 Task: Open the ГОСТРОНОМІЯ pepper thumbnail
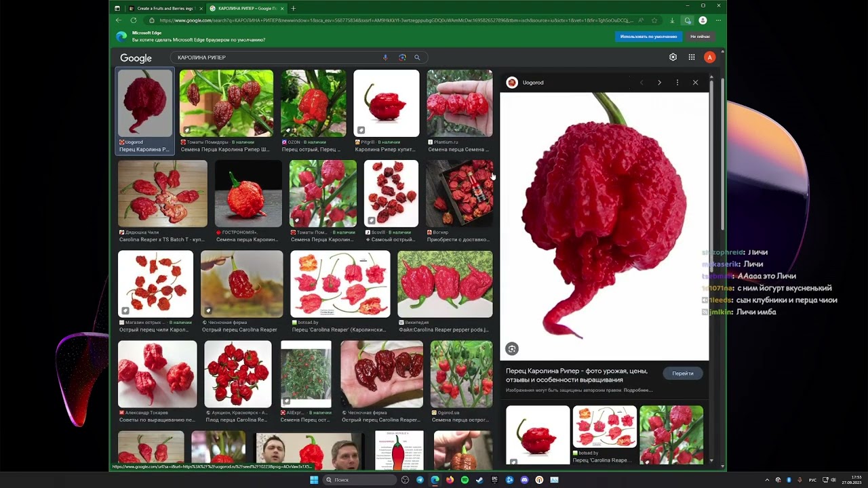pyautogui.click(x=248, y=193)
